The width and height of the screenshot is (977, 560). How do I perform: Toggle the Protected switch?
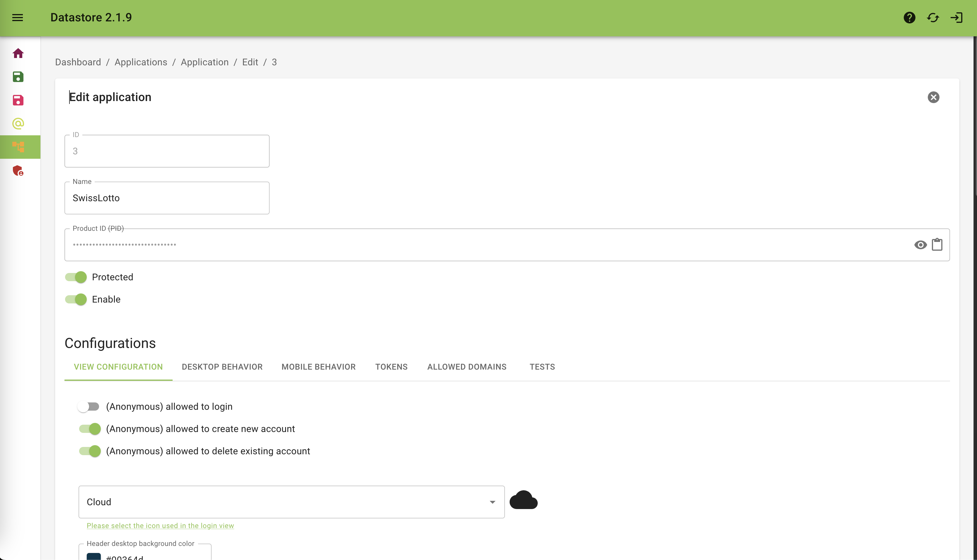tap(76, 277)
